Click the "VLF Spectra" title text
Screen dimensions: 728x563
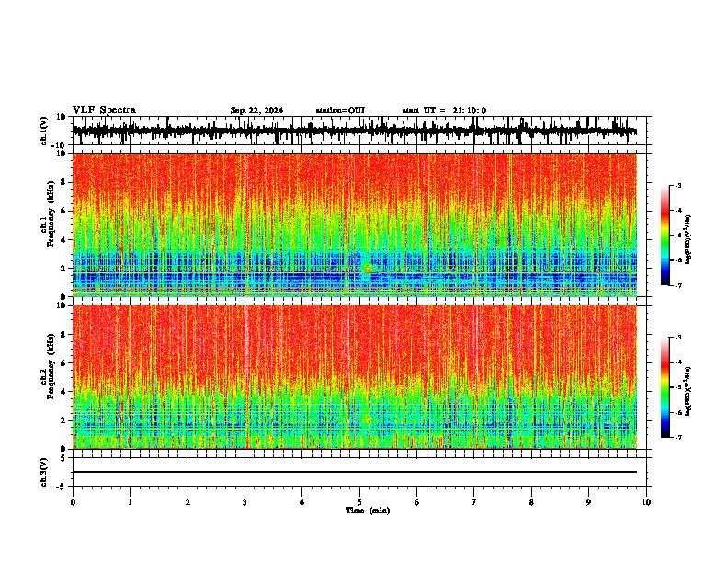104,110
